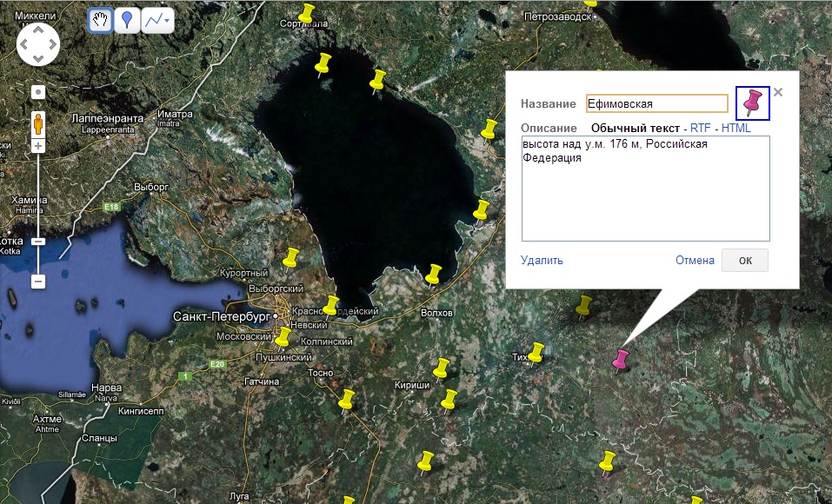Viewport: 832px width, 504px height.
Task: Click the Название name input field
Action: 657,103
